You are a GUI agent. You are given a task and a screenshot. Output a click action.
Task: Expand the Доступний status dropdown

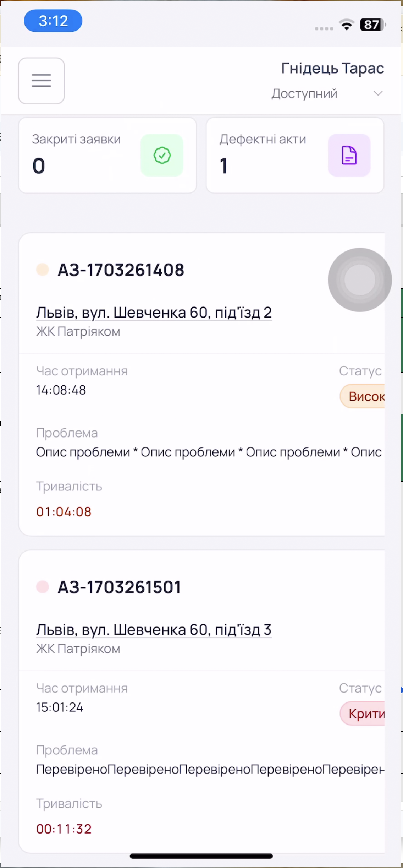coord(327,93)
